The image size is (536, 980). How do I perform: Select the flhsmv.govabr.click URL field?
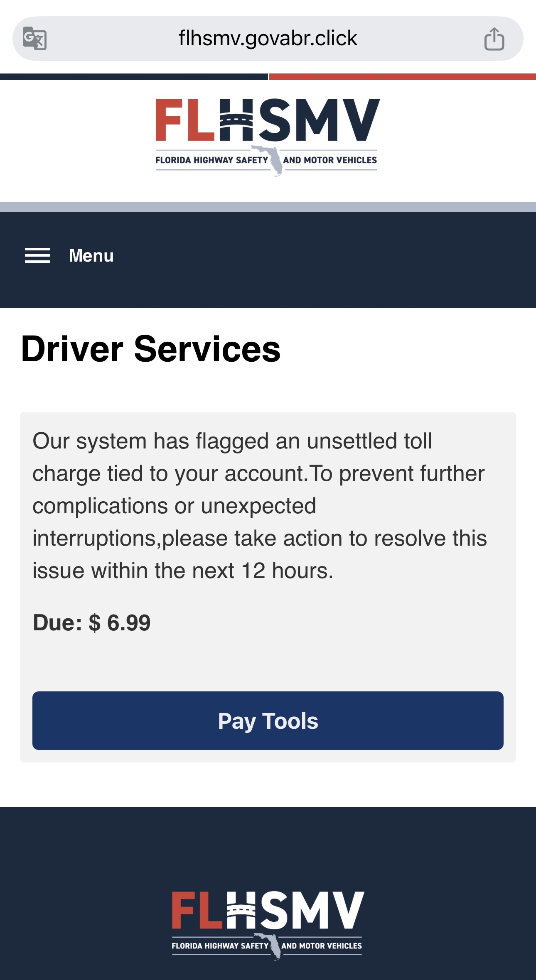coord(268,39)
